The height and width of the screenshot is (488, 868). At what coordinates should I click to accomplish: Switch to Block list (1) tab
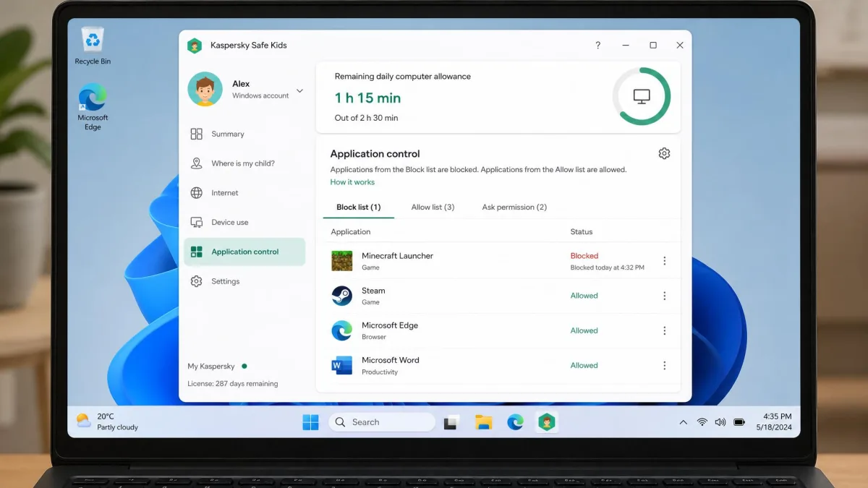pos(359,207)
